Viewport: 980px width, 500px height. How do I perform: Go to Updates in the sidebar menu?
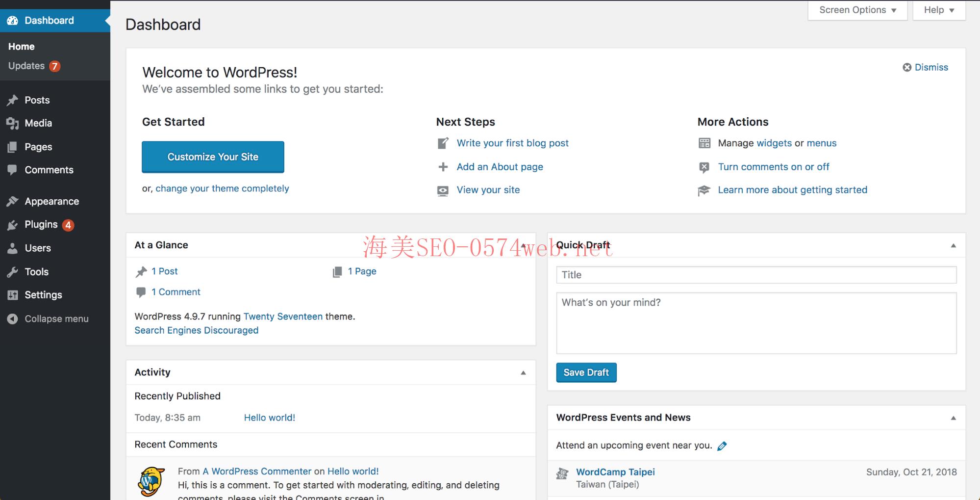click(26, 66)
